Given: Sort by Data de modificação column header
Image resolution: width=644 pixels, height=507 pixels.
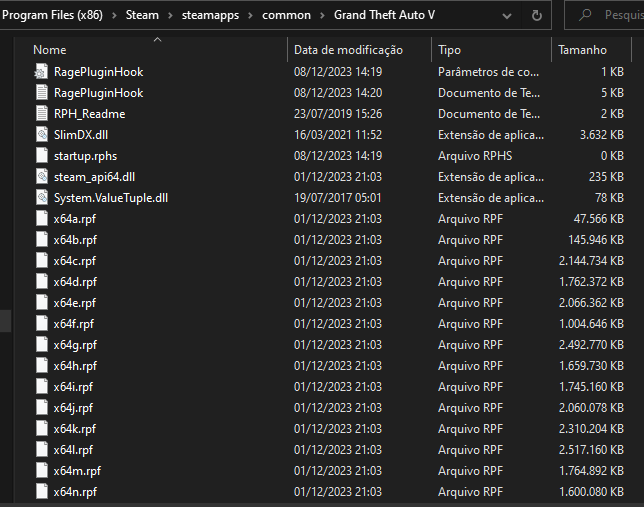Looking at the screenshot, I should click(348, 49).
